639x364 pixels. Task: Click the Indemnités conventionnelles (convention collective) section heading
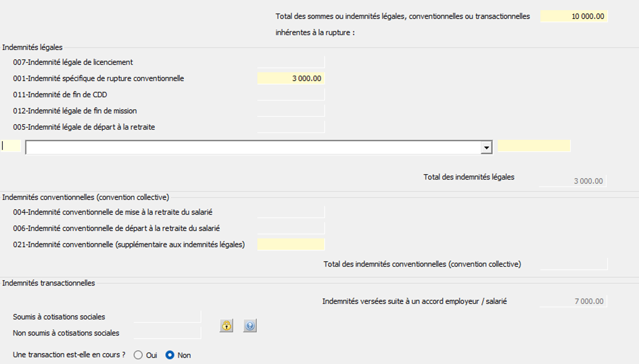[86, 197]
